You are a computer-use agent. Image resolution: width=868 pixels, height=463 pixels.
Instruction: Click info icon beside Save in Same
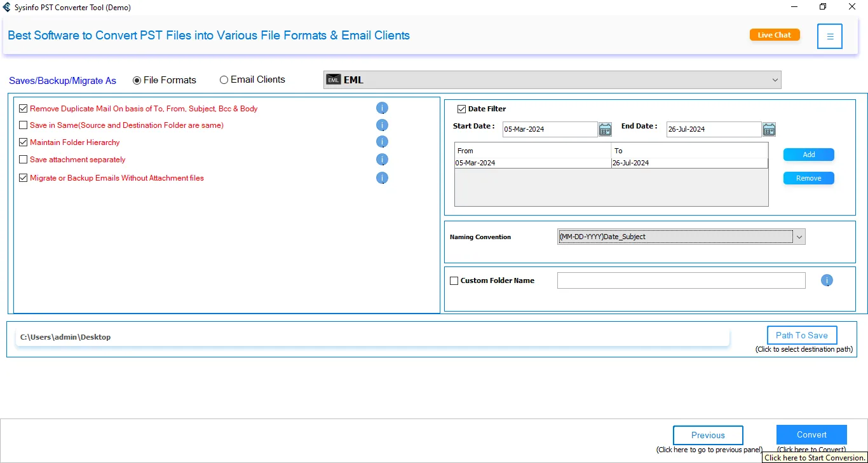tap(382, 125)
